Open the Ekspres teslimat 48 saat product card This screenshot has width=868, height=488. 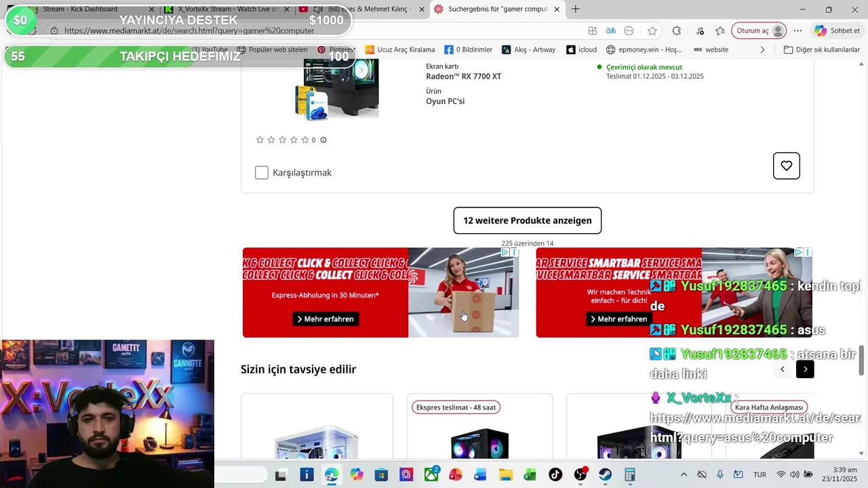(479, 426)
